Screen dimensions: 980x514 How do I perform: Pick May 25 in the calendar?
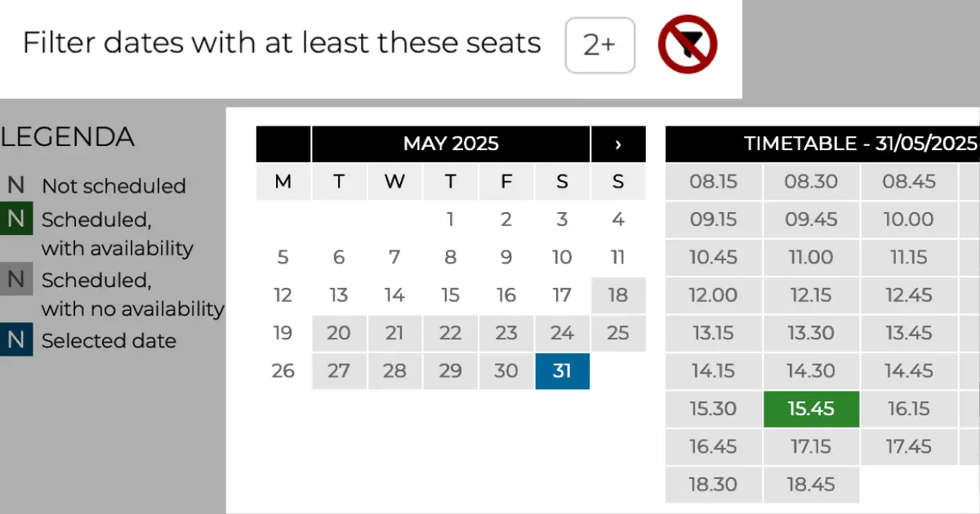(618, 333)
